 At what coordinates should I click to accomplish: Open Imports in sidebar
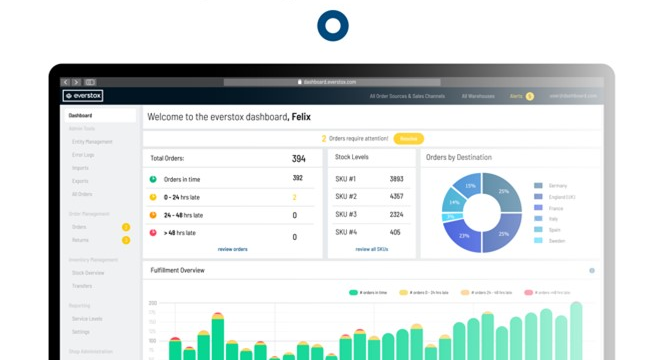click(x=81, y=168)
